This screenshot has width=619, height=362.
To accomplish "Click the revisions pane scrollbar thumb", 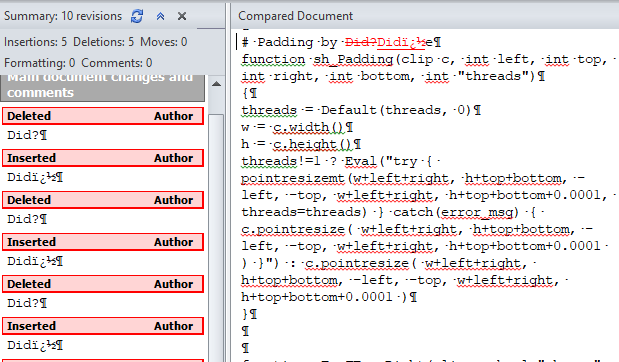I will (x=216, y=237).
